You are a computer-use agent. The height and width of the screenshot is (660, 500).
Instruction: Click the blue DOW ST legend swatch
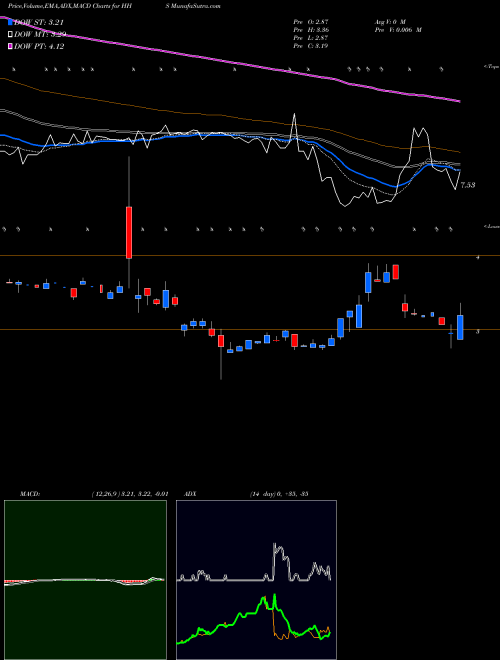(10, 22)
